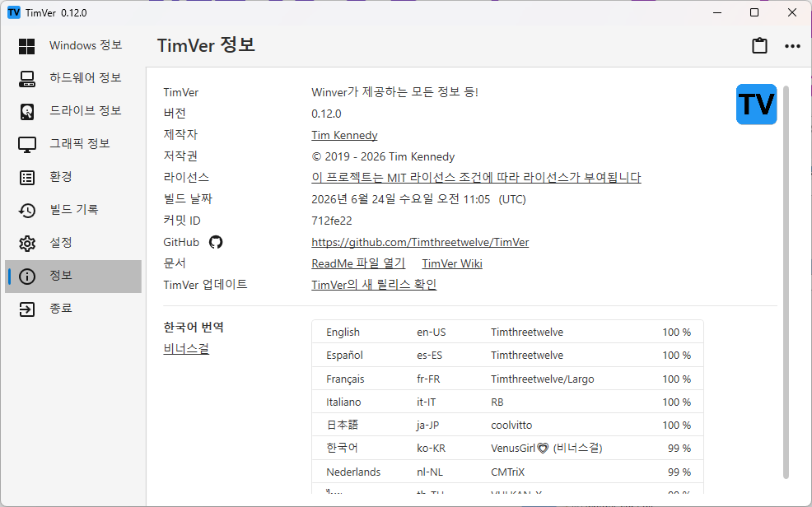Select the Français row in translations table
The width and height of the screenshot is (812, 507).
[x=507, y=379]
